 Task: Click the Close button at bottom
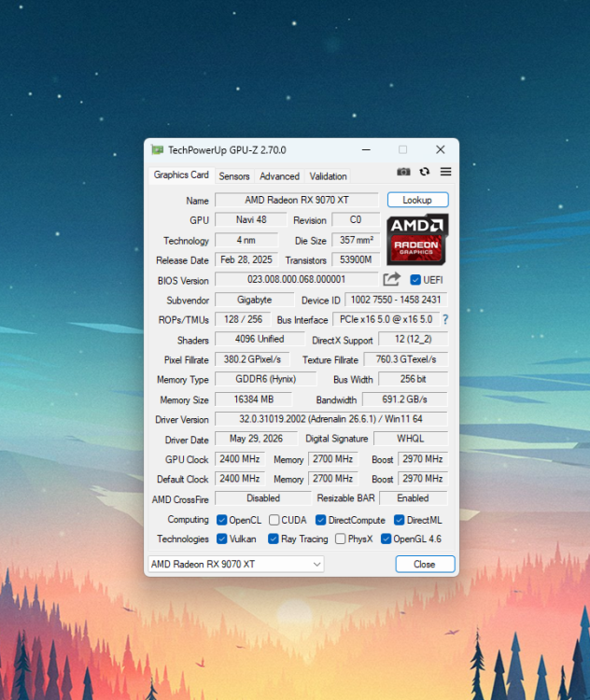point(425,565)
